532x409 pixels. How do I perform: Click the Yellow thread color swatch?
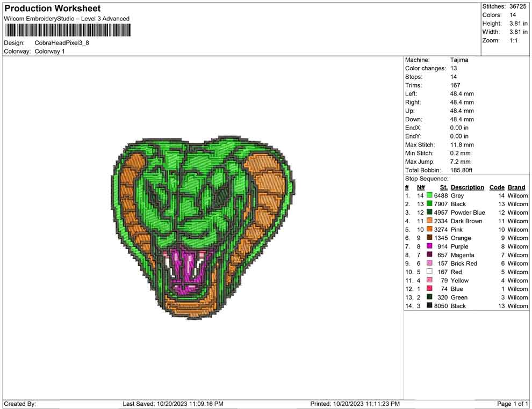(429, 280)
